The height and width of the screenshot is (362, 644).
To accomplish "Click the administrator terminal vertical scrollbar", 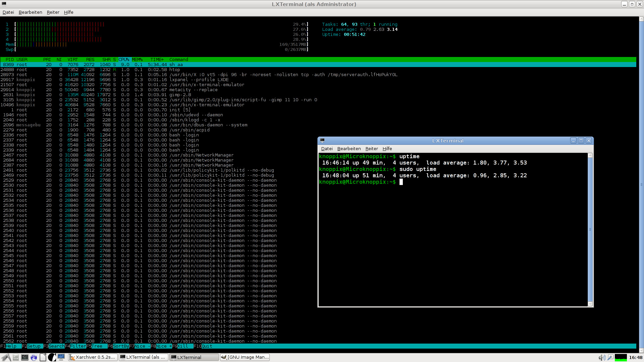I will pyautogui.click(x=641, y=184).
